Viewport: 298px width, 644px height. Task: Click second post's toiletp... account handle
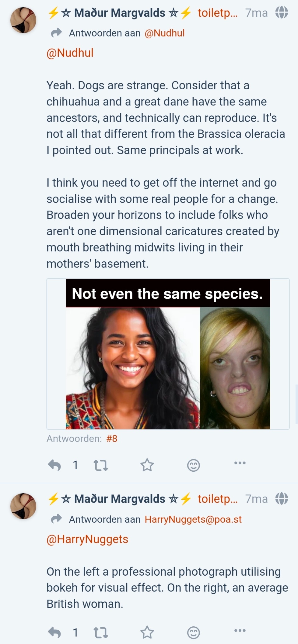217,499
